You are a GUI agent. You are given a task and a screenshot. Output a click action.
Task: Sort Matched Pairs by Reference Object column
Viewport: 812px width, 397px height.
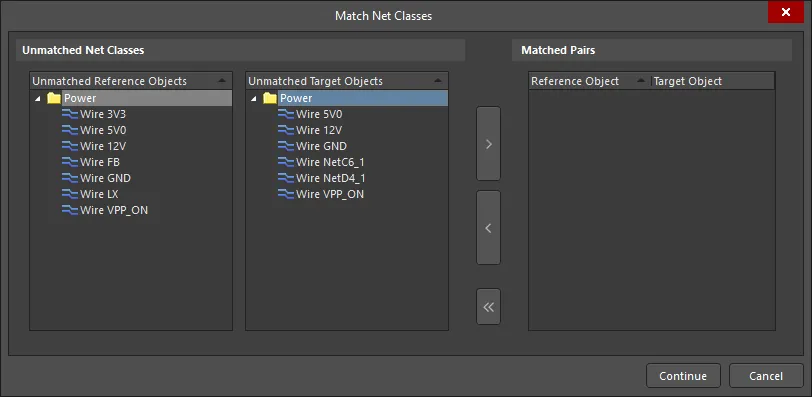click(x=589, y=81)
